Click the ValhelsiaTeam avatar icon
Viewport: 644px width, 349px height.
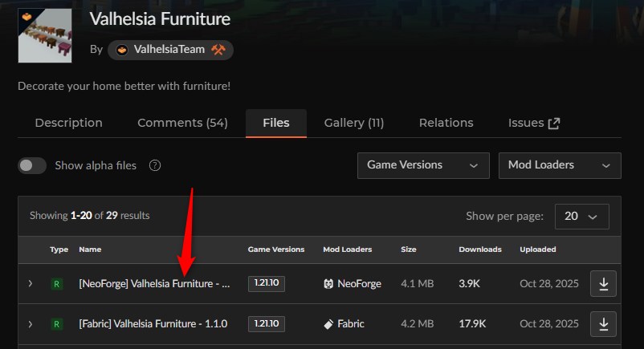tap(121, 50)
